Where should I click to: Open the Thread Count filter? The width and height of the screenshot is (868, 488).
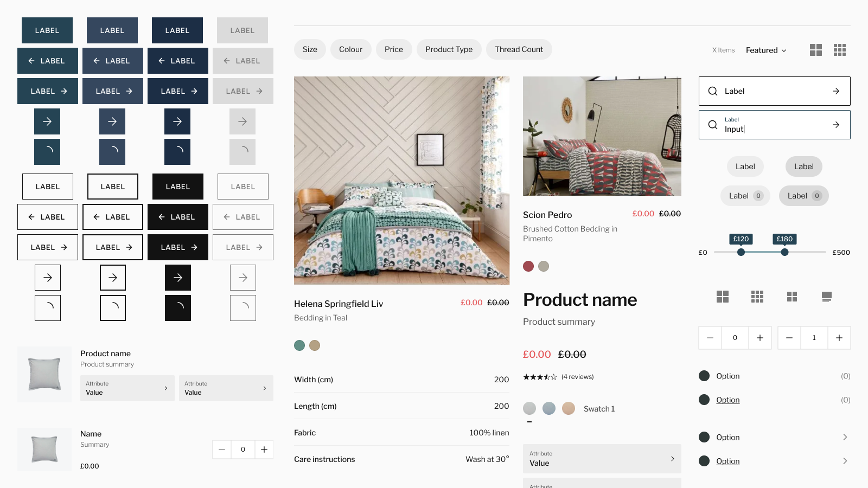[x=519, y=49]
